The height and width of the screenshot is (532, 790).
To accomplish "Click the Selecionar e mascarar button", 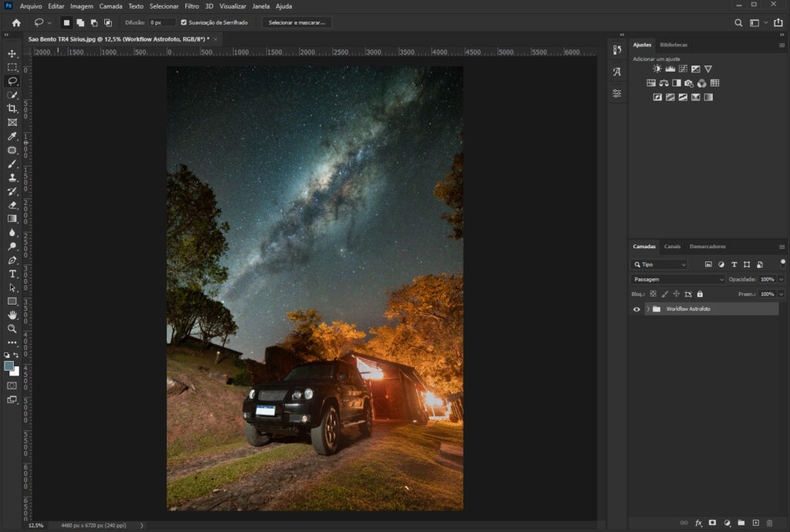I will click(297, 22).
